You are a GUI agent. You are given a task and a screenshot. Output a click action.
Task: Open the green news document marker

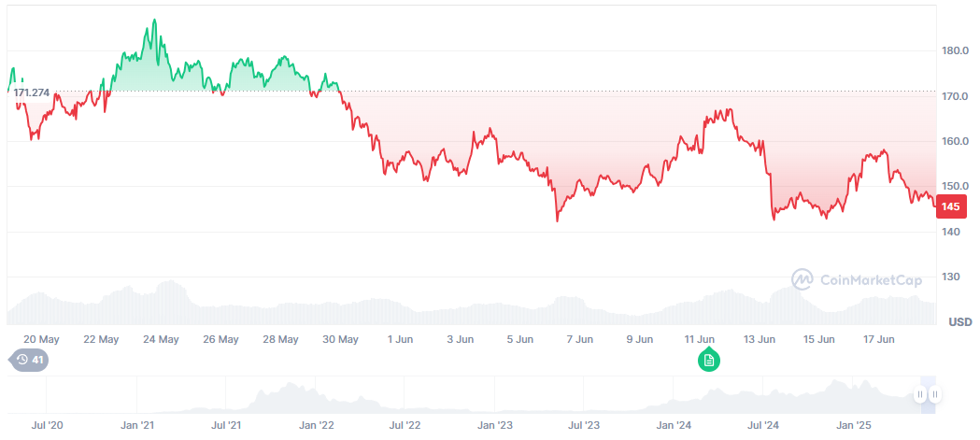709,360
